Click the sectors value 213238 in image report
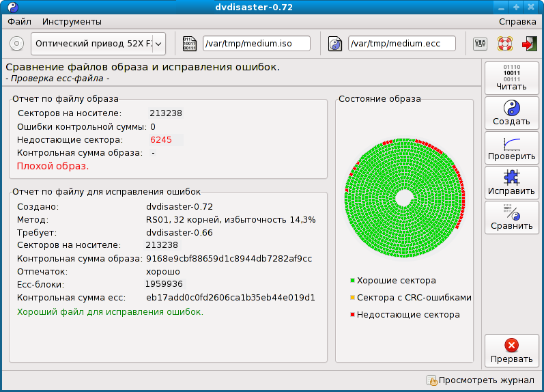The width and height of the screenshot is (544, 392). pyautogui.click(x=166, y=113)
